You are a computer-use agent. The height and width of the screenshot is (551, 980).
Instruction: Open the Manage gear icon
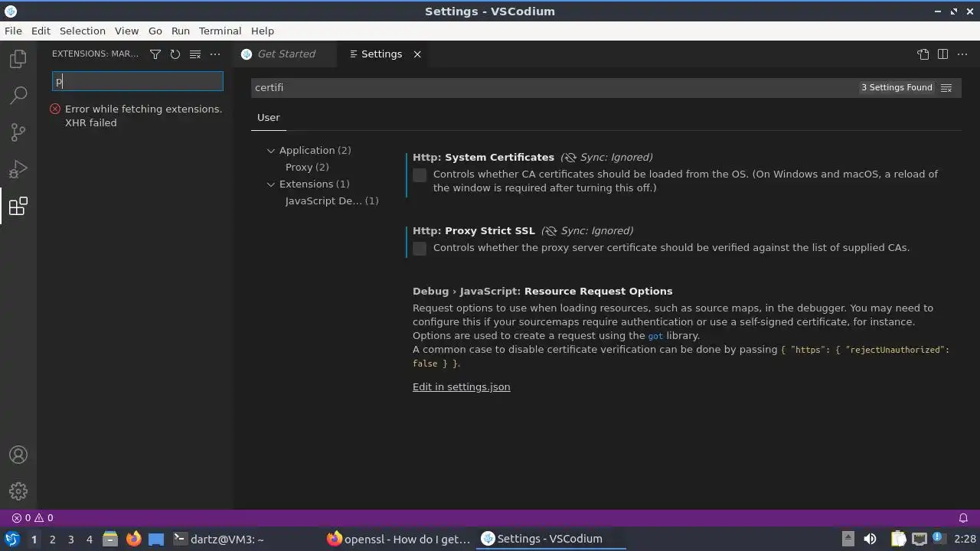coord(18,491)
